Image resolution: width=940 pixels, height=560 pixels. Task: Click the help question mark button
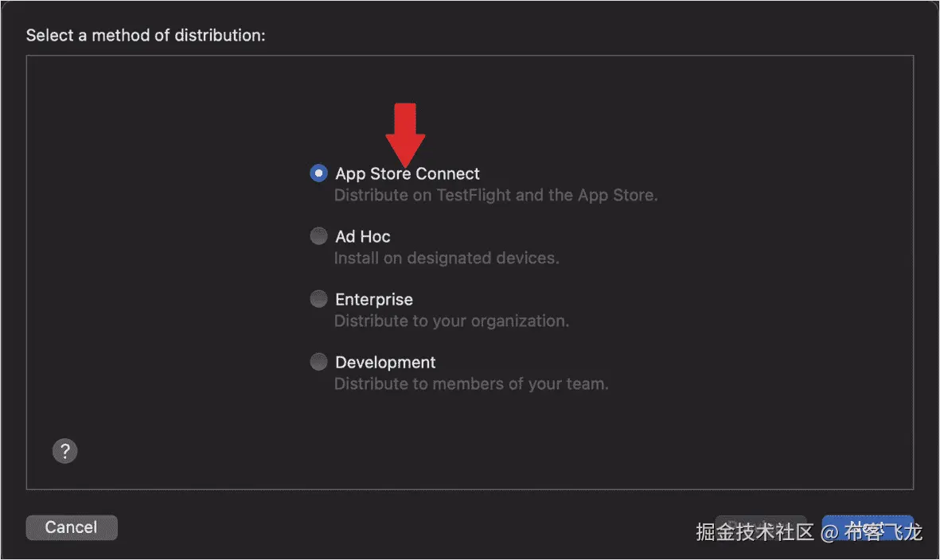pos(65,451)
